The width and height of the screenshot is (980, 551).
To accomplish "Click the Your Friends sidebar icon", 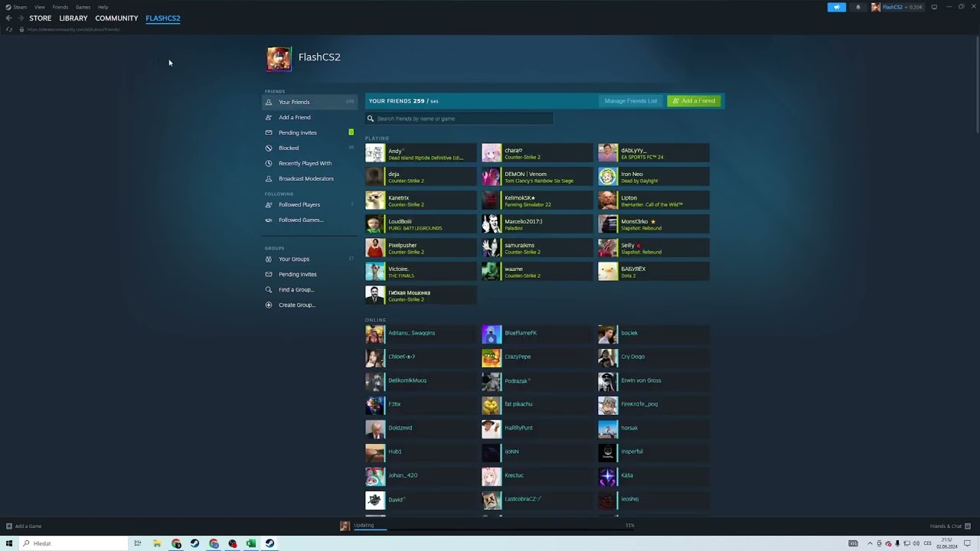I will 268,102.
